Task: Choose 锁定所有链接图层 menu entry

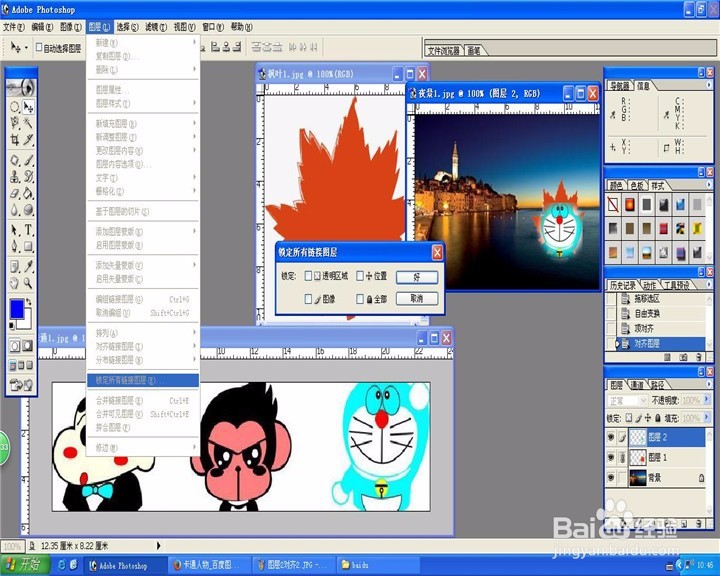Action: point(143,380)
